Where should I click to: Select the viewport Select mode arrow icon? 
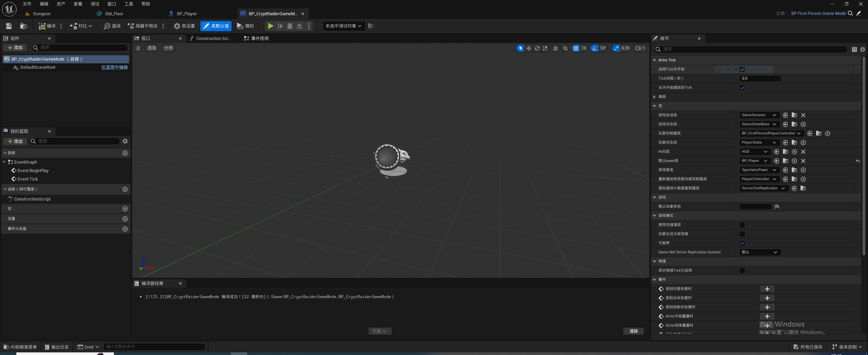[x=520, y=48]
